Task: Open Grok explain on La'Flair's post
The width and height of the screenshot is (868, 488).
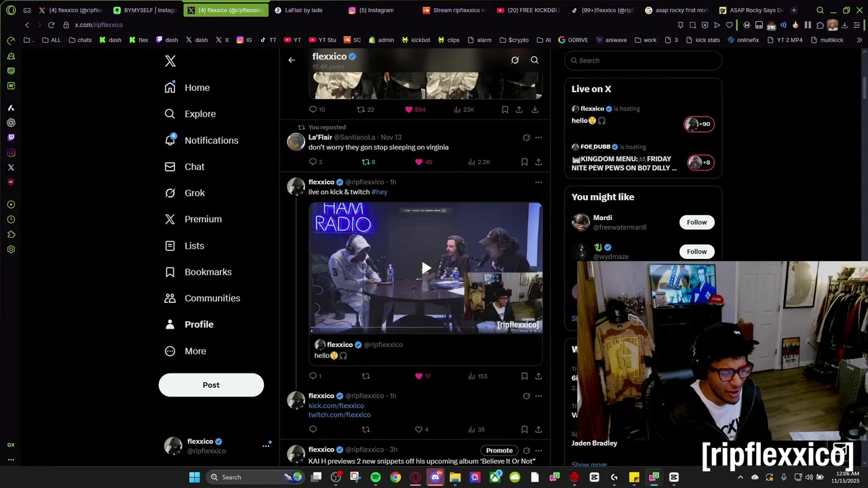Action: (526, 138)
